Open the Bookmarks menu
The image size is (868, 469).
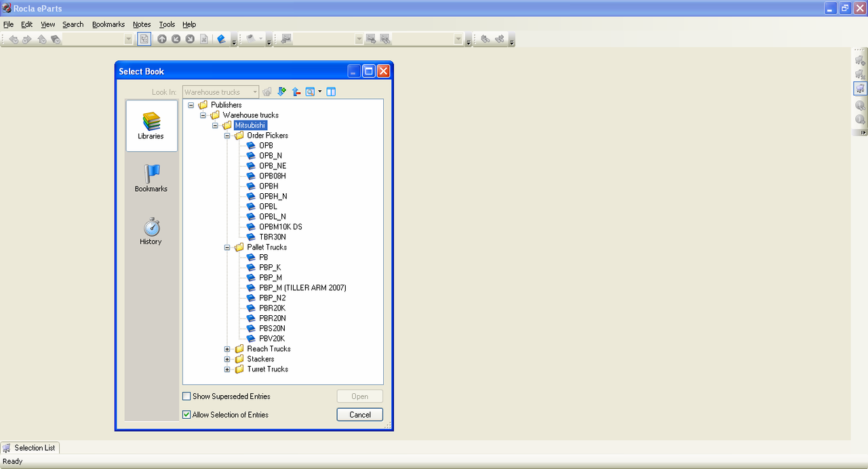click(x=108, y=24)
